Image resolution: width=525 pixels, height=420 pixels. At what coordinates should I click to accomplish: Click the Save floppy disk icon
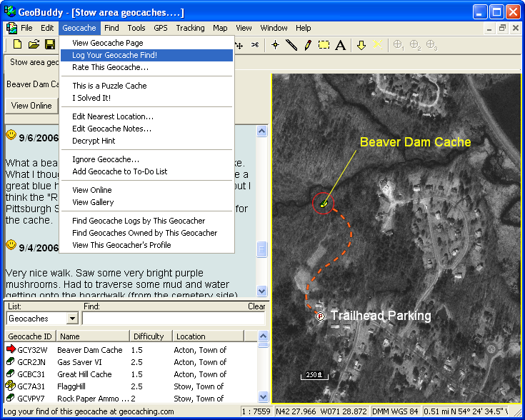click(50, 44)
